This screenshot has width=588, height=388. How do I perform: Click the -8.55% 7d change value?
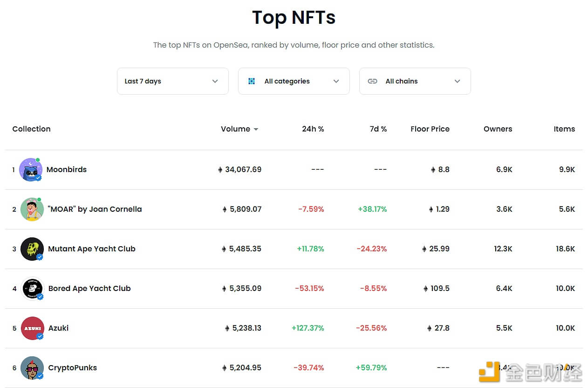tap(374, 289)
